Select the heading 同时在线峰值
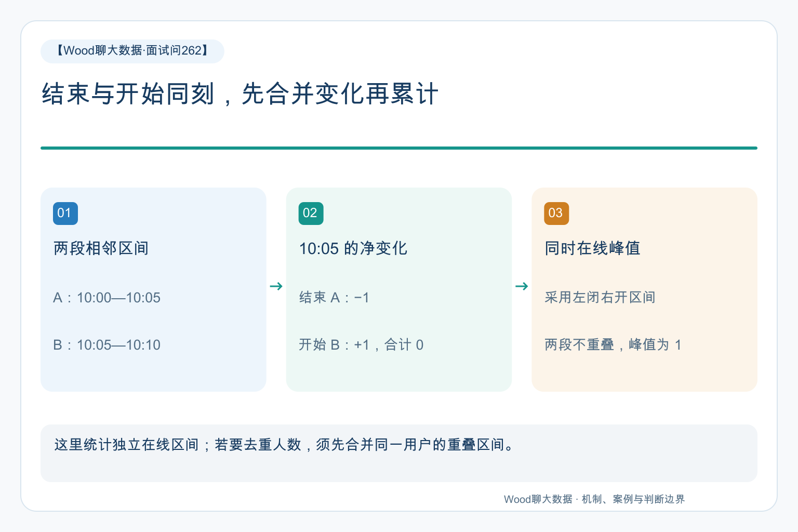 click(x=592, y=248)
